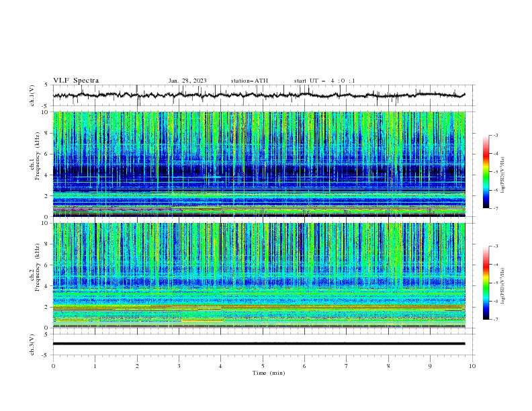Click time axis tick label "5"

pos(263,366)
